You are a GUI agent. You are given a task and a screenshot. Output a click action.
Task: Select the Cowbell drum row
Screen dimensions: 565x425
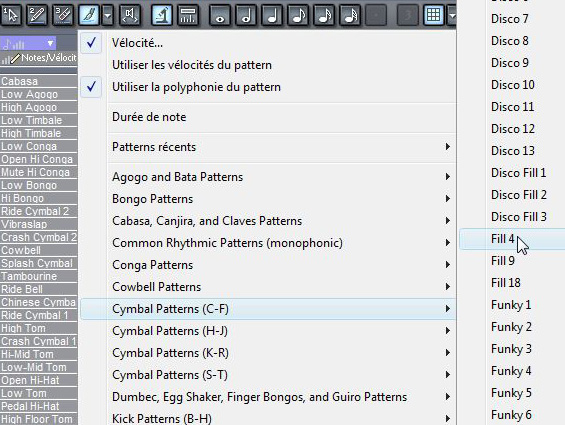[x=39, y=250]
